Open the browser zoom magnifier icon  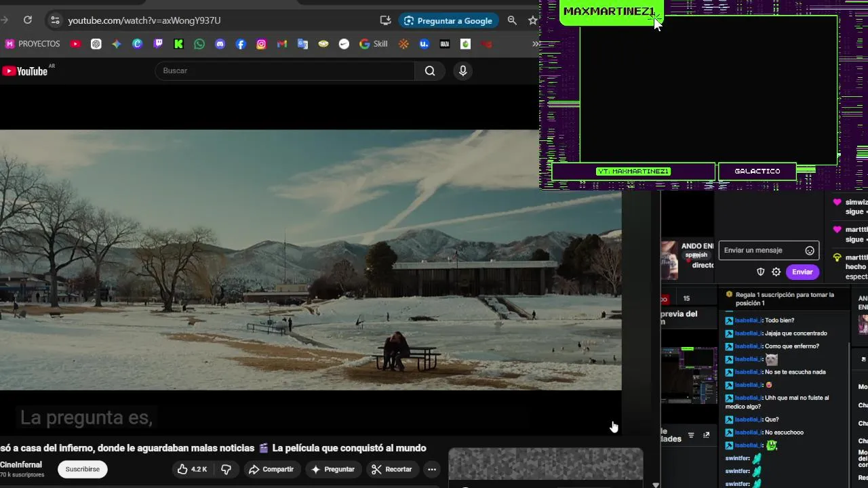pos(512,20)
